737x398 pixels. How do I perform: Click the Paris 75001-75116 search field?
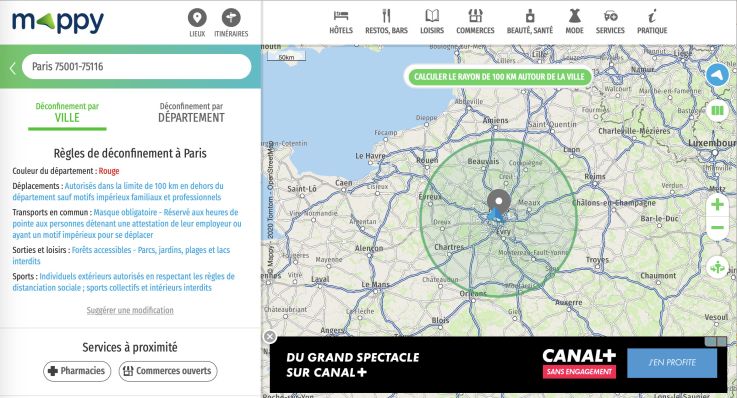pos(136,67)
